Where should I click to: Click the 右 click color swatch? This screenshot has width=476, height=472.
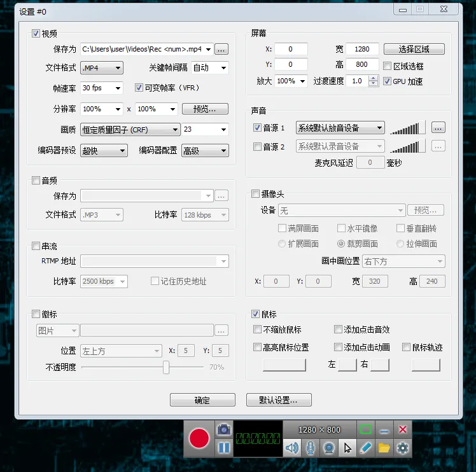click(380, 364)
